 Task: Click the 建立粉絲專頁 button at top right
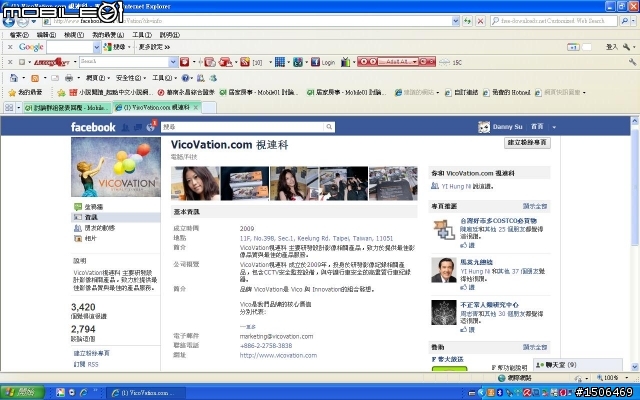(527, 142)
